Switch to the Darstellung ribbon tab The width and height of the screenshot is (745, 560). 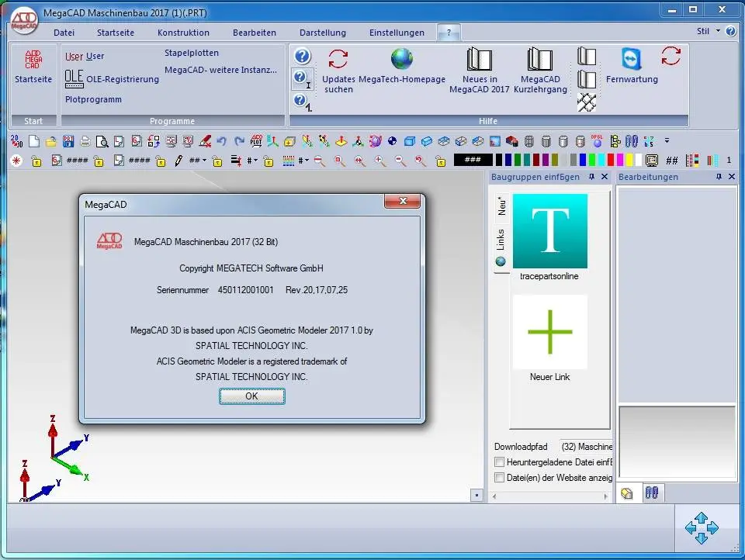323,33
